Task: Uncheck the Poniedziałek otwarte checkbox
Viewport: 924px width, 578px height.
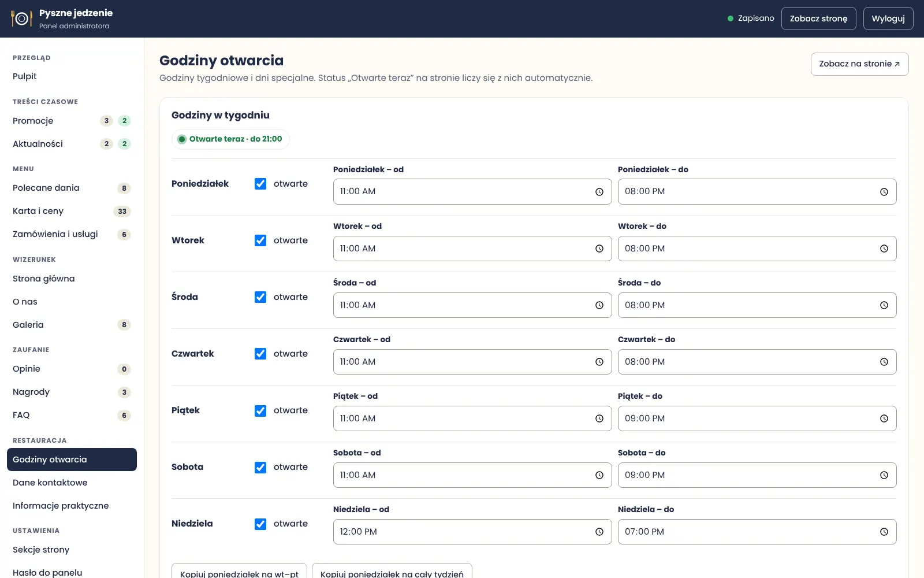Action: (260, 184)
